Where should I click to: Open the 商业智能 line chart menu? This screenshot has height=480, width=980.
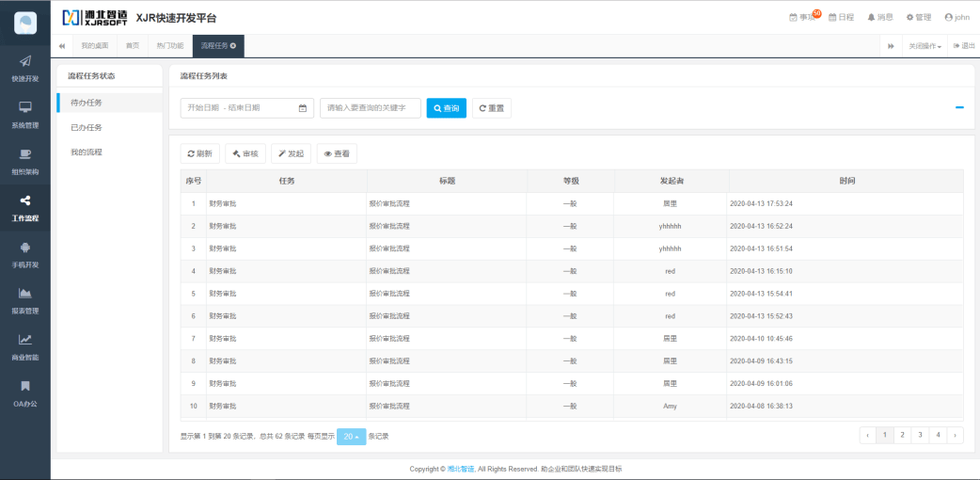click(x=25, y=347)
